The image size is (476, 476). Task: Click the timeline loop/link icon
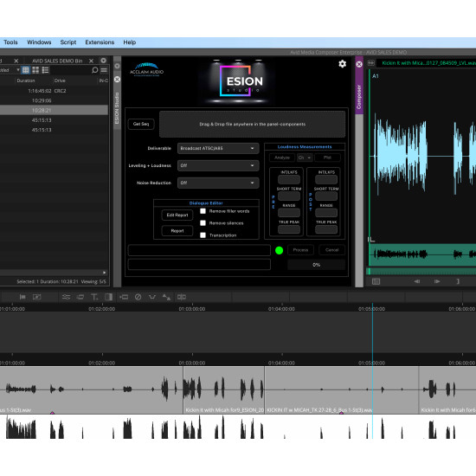click(x=80, y=297)
